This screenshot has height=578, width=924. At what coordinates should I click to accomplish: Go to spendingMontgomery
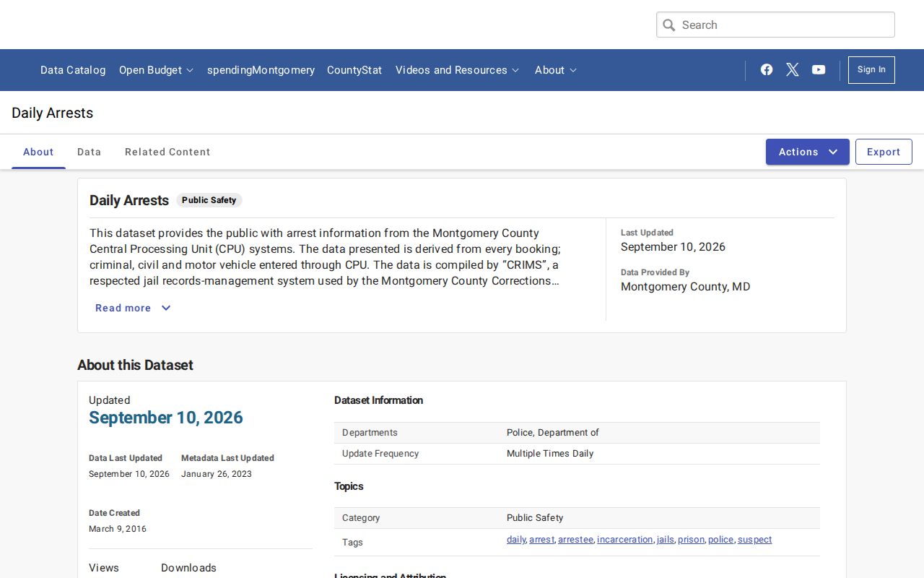click(261, 70)
